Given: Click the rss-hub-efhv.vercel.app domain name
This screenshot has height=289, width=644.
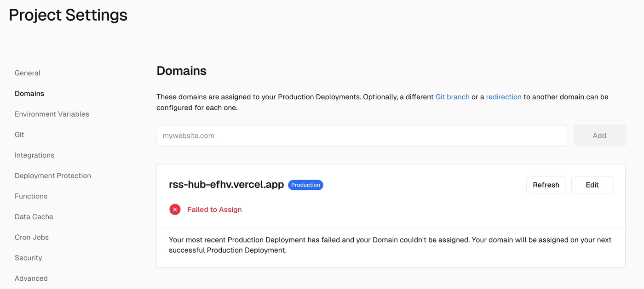Looking at the screenshot, I should click(x=226, y=185).
